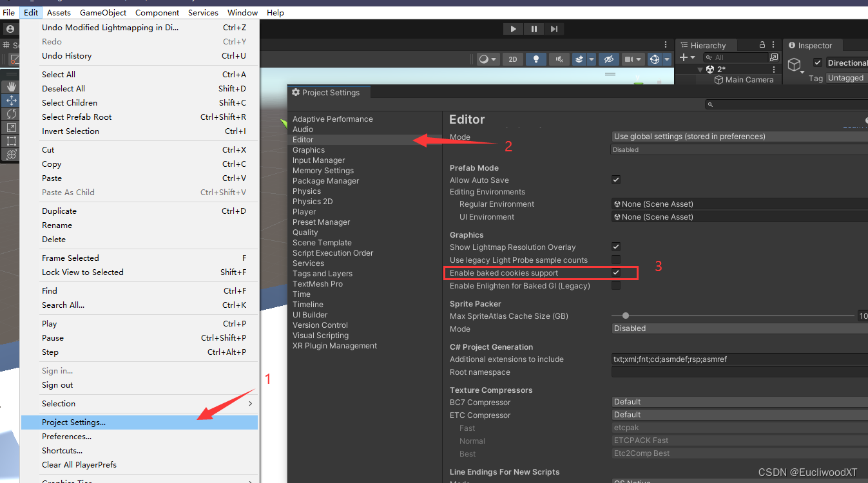Toggle Use legacy Light Probe sample counts

point(616,260)
